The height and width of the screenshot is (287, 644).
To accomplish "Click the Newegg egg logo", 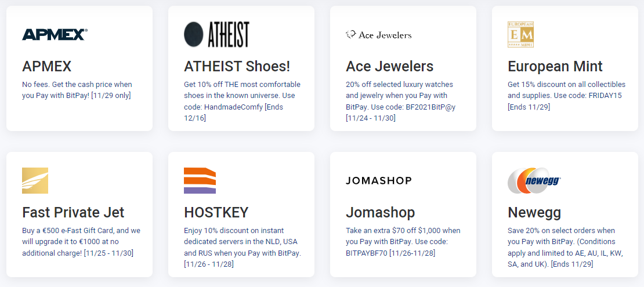I will click(x=534, y=181).
